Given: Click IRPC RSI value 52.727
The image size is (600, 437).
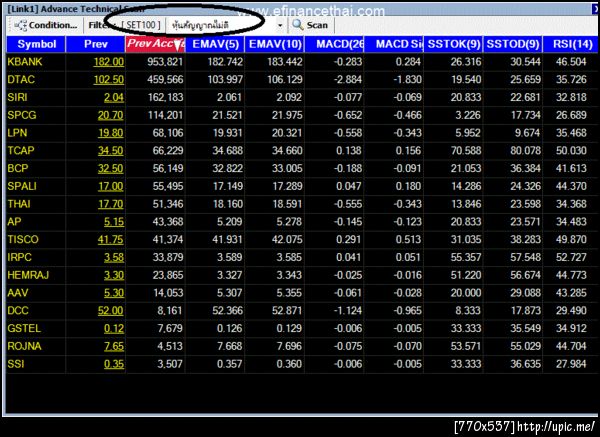Looking at the screenshot, I should pyautogui.click(x=571, y=257).
